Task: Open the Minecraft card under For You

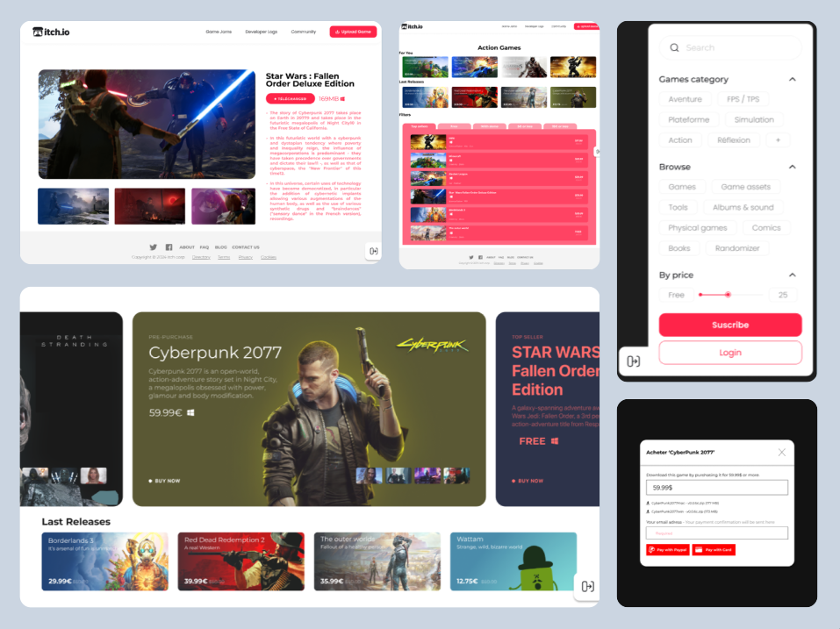Action: [425, 67]
